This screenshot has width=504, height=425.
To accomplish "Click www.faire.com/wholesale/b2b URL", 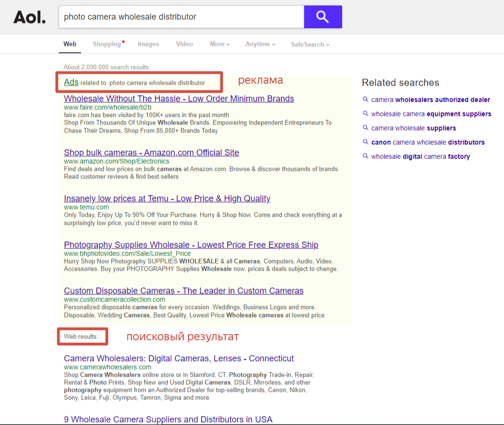I will 108,107.
